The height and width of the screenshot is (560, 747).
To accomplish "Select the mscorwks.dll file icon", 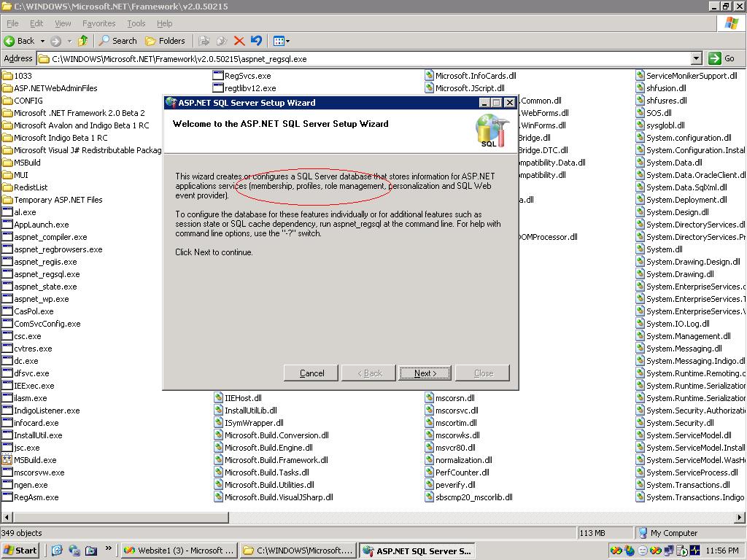I will (x=429, y=435).
